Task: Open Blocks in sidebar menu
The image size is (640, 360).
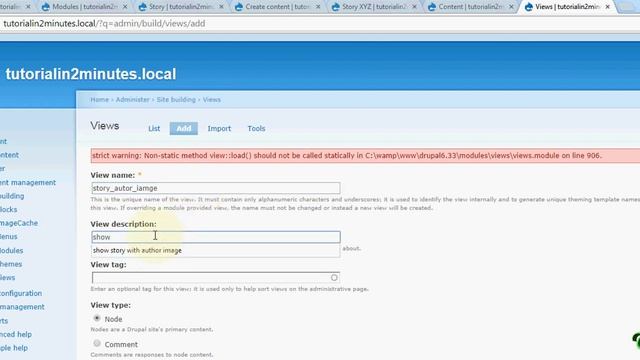Action: 9,209
